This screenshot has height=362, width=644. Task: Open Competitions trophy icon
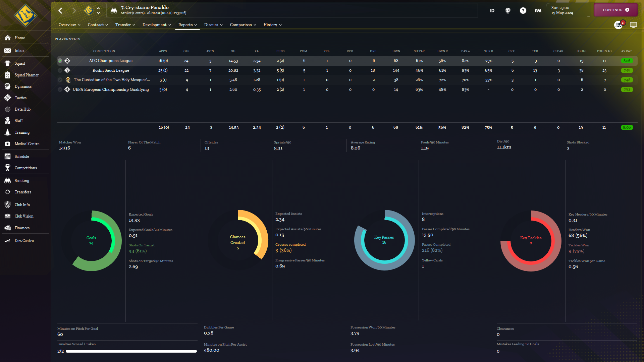click(8, 168)
